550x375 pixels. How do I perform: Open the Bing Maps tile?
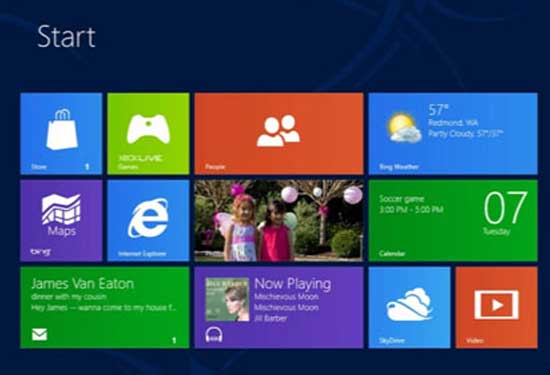tap(61, 221)
